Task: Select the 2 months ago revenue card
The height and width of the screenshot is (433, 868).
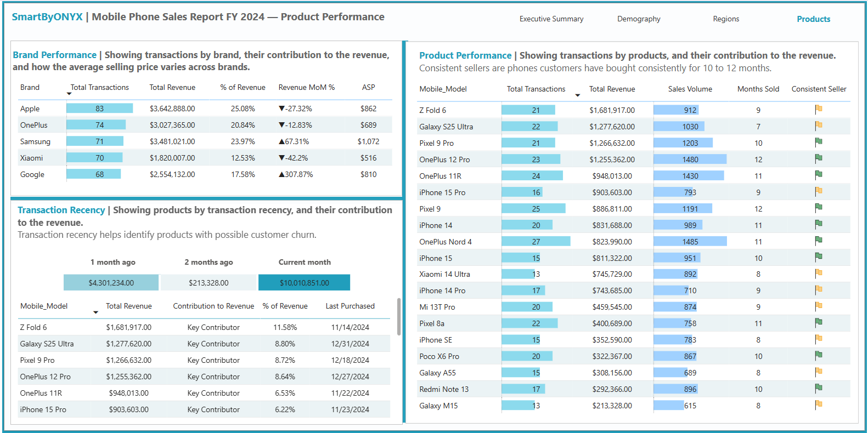Action: (208, 282)
